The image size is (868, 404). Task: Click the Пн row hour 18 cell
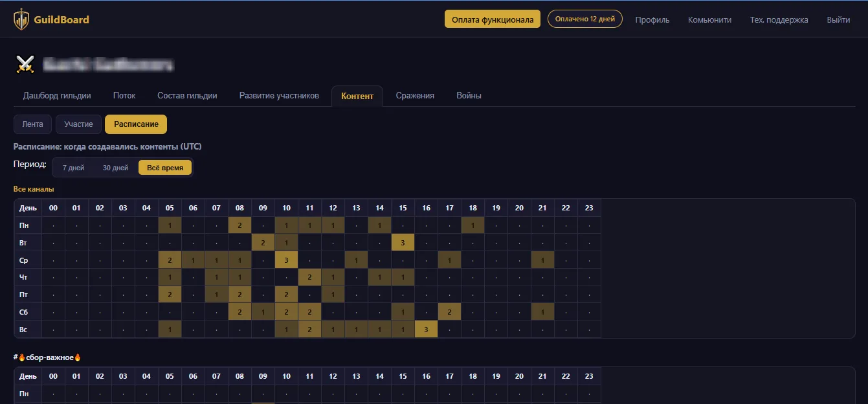(x=473, y=225)
